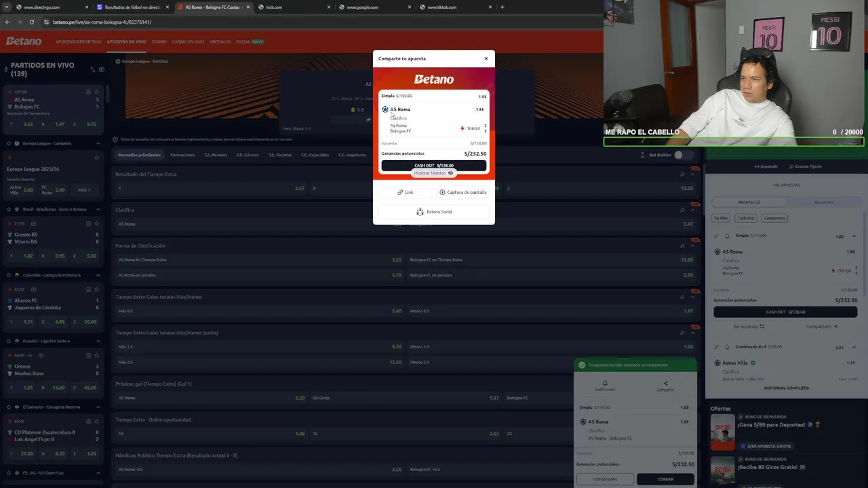This screenshot has width=868, height=488.
Task: Click Evento Fijado above the bets panel
Action: pyautogui.click(x=806, y=166)
